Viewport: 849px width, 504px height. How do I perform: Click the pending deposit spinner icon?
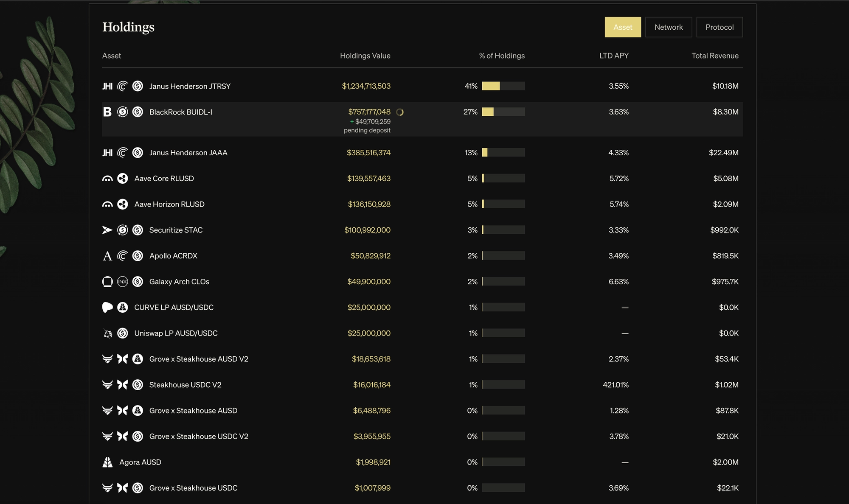tap(400, 112)
